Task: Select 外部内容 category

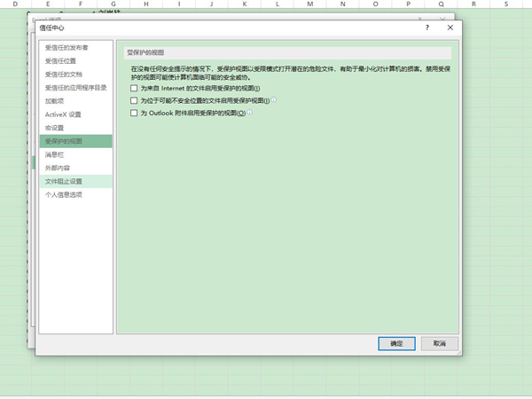Action: pyautogui.click(x=75, y=168)
